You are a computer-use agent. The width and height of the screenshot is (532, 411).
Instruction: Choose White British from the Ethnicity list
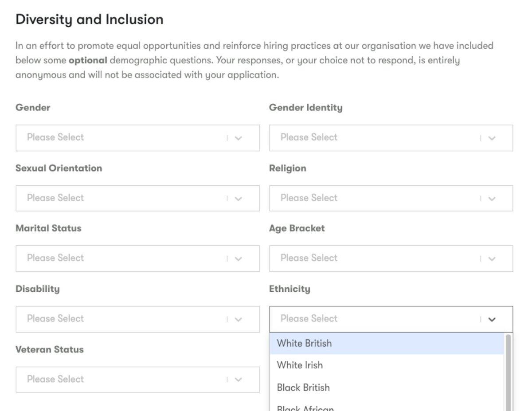pyautogui.click(x=304, y=343)
